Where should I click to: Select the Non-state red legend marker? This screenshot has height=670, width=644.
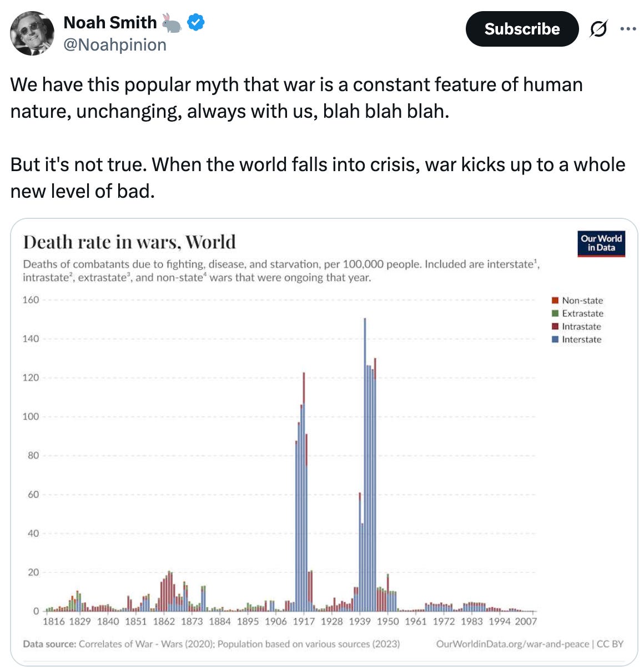pyautogui.click(x=554, y=300)
